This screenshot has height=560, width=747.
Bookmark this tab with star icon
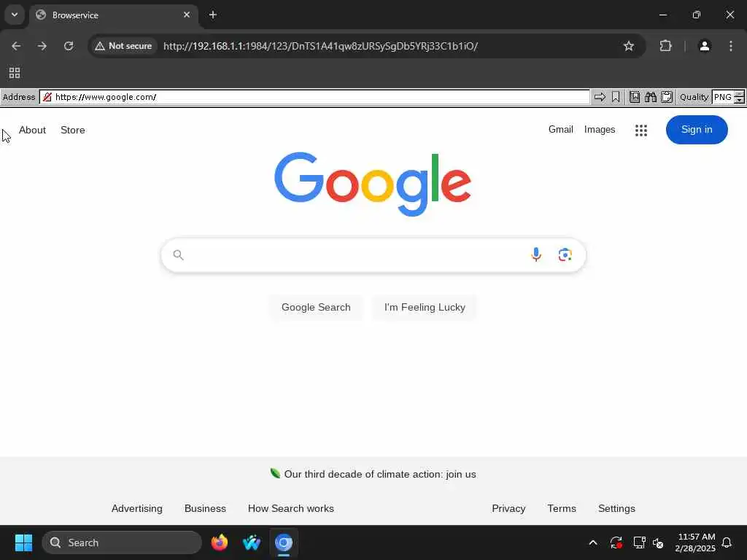pyautogui.click(x=629, y=46)
